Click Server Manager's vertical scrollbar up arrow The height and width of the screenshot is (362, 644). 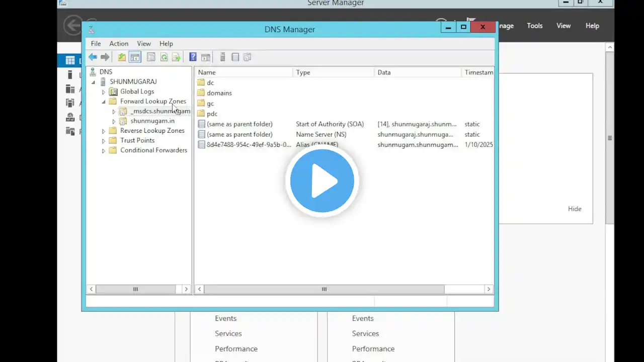(610, 47)
